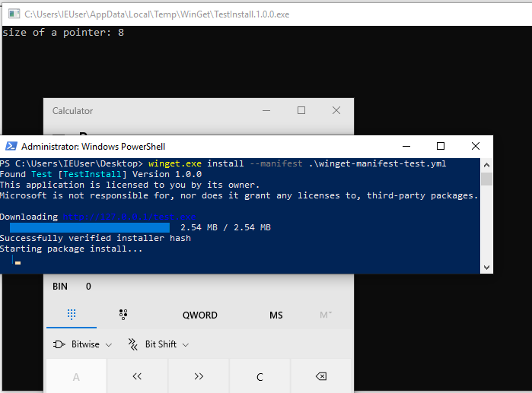Click the Calculator title text
Screen dimensions: 532x393
pos(72,111)
